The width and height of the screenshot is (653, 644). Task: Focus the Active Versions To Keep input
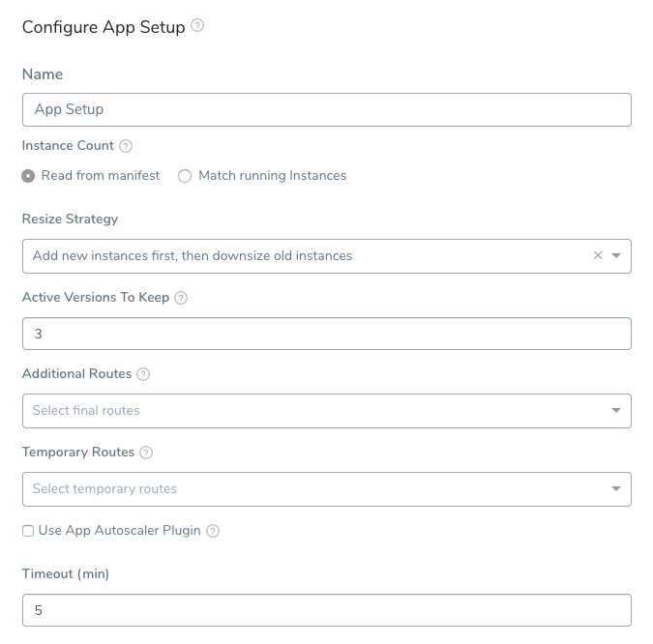click(x=327, y=334)
